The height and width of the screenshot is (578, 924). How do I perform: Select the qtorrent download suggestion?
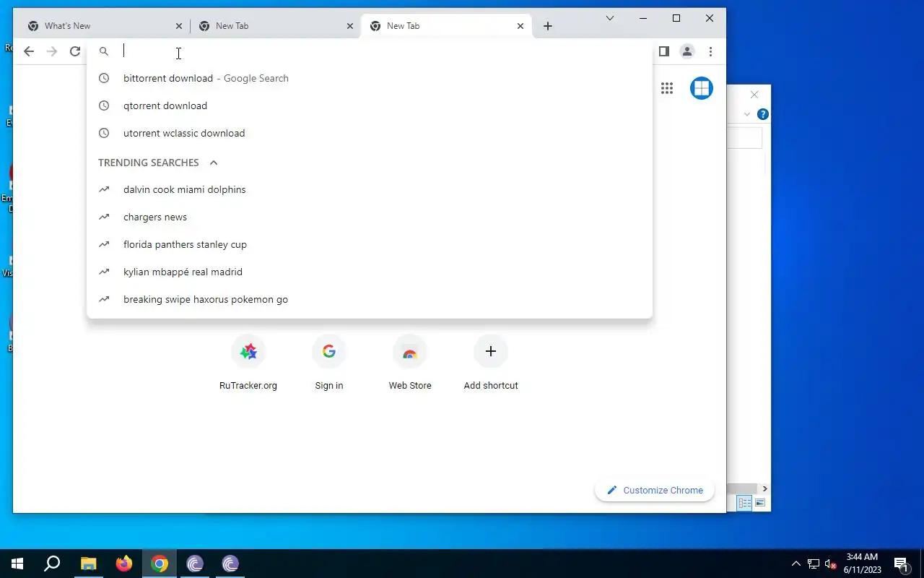tap(370, 105)
